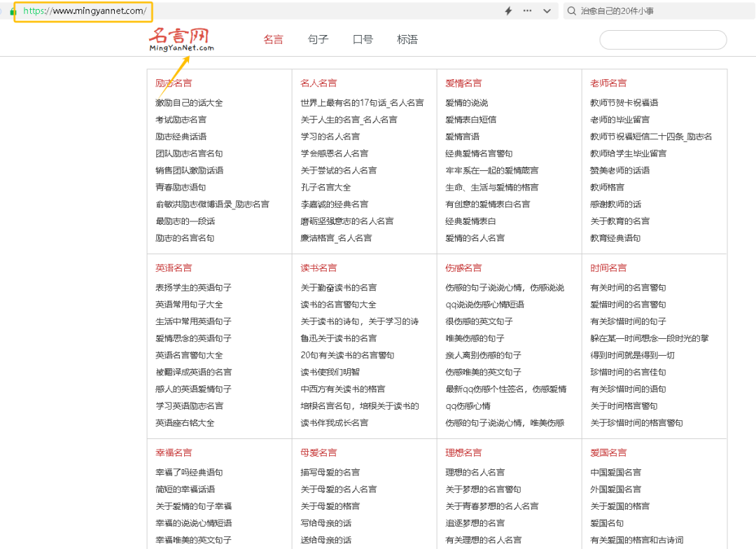Open the 老师名言 category heading

click(608, 83)
